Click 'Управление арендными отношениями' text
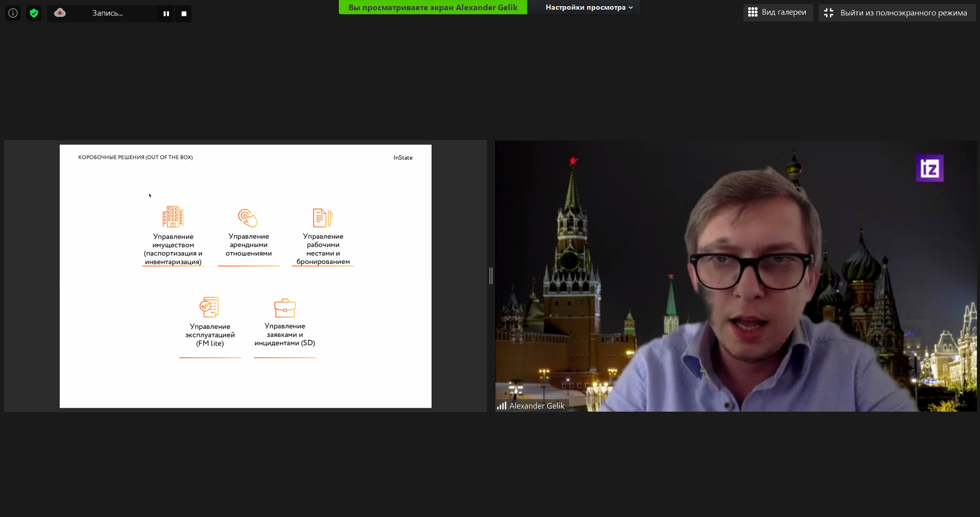Screen dimensions: 980x517 249,245
